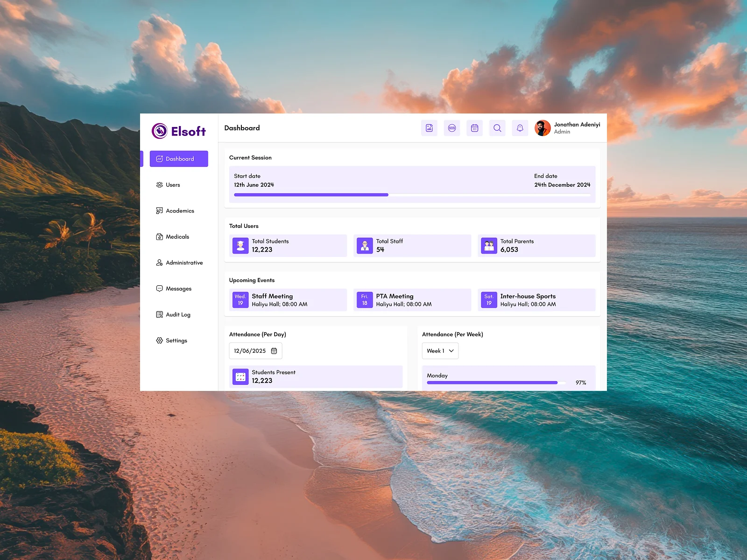Click the Academics graduation-cap icon

click(159, 211)
